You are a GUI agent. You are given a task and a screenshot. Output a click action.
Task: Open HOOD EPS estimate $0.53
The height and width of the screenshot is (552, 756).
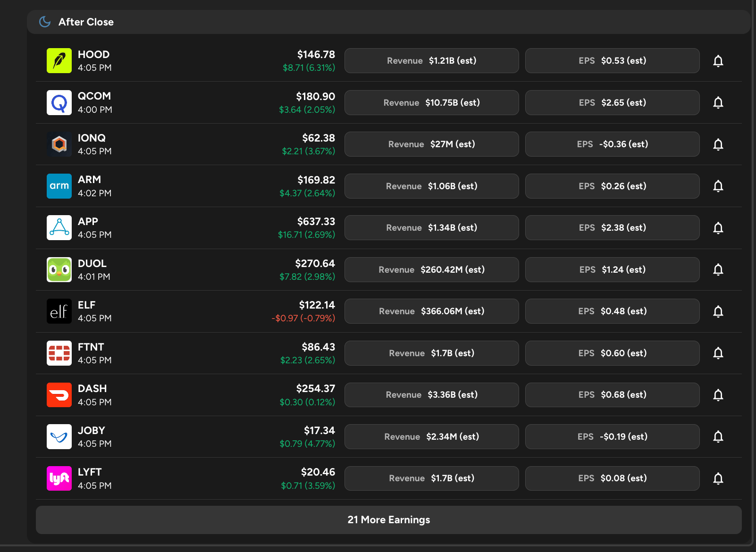613,61
